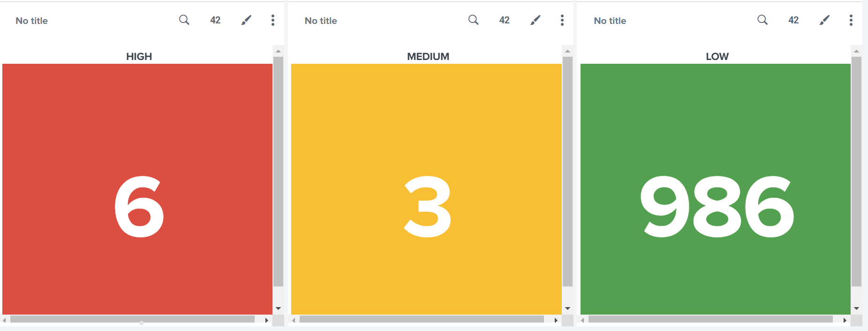Click the No title field on LOW card
Screen dimensions: 868x331
point(610,21)
